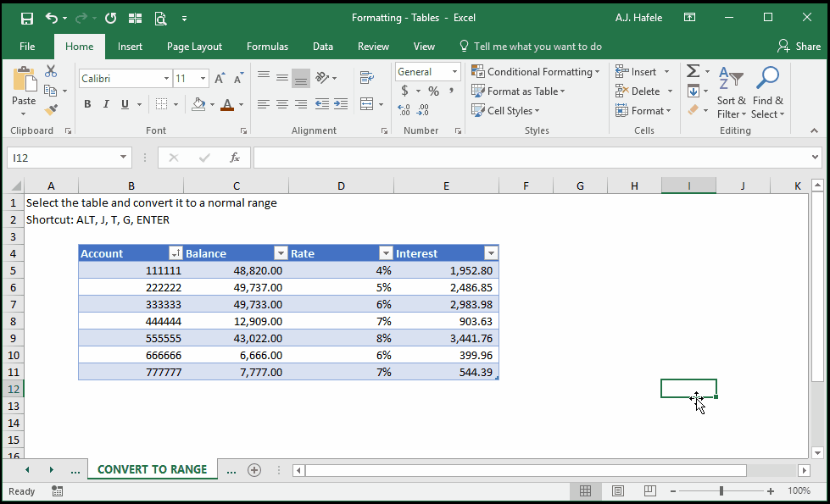Image resolution: width=830 pixels, height=504 pixels.
Task: Open the Balance column filter dropdown
Action: pyautogui.click(x=281, y=253)
